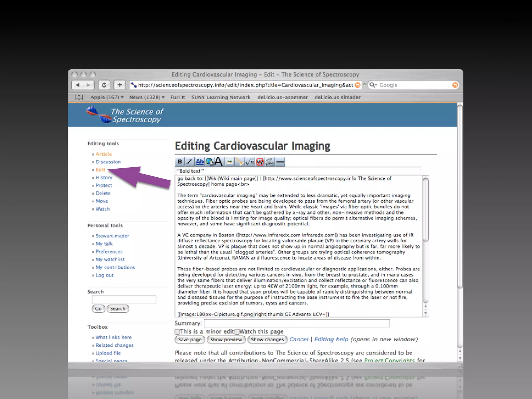The width and height of the screenshot is (532, 399).
Task: Click the text area scroll-down arrow
Action: [x=425, y=314]
